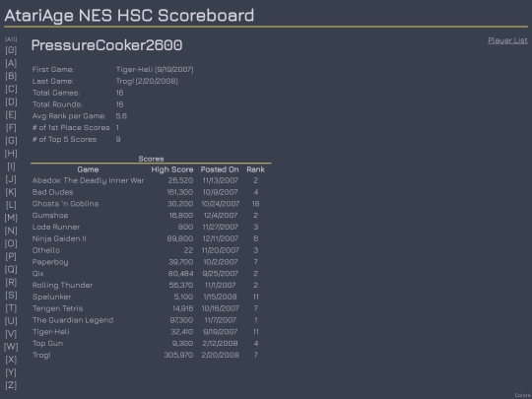Viewport: 532px width, 399px height.
Task: Filter players by letter [D]
Action: [x=11, y=101]
